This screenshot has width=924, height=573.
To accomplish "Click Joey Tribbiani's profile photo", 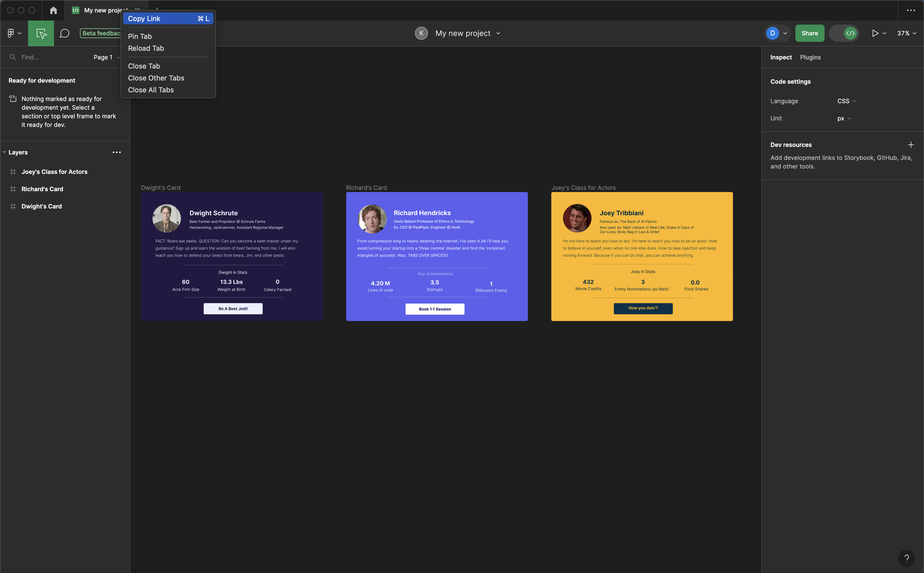I will click(x=577, y=219).
